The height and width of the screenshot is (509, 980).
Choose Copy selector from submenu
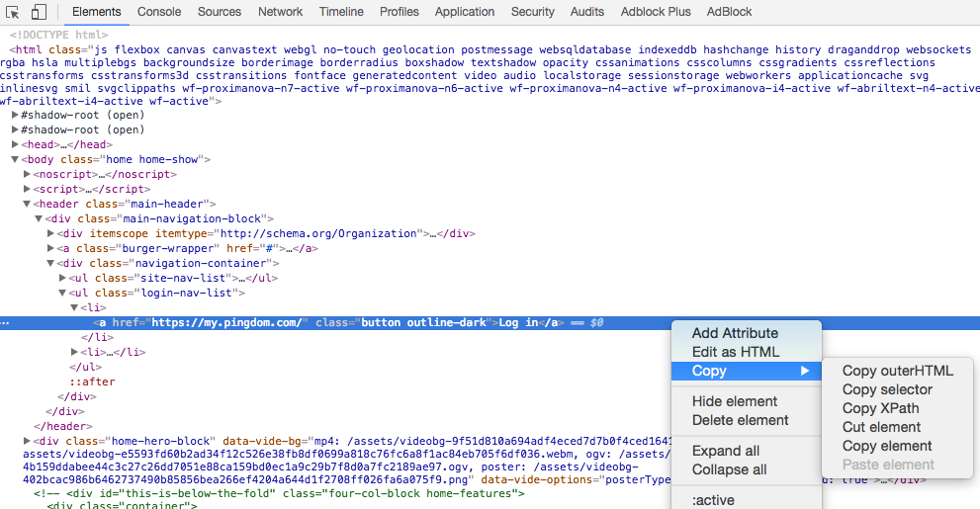click(x=887, y=389)
